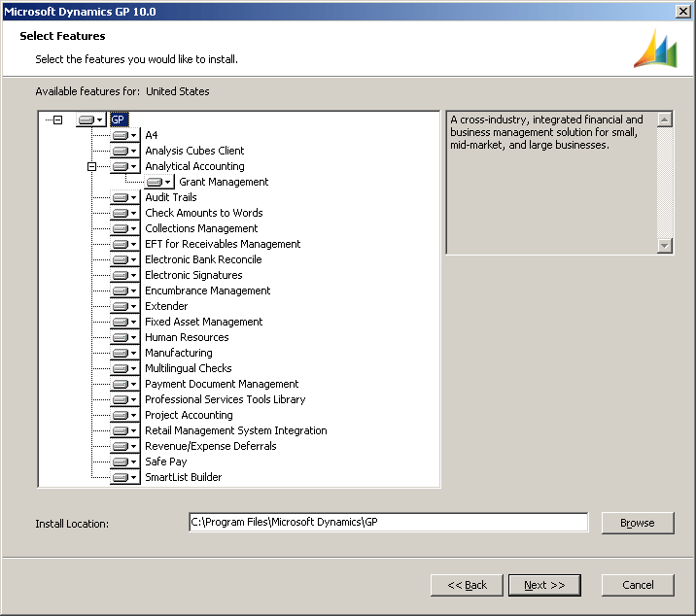Open feature icon dropdown beside Multilingual Checks
The image size is (696, 616).
point(125,368)
